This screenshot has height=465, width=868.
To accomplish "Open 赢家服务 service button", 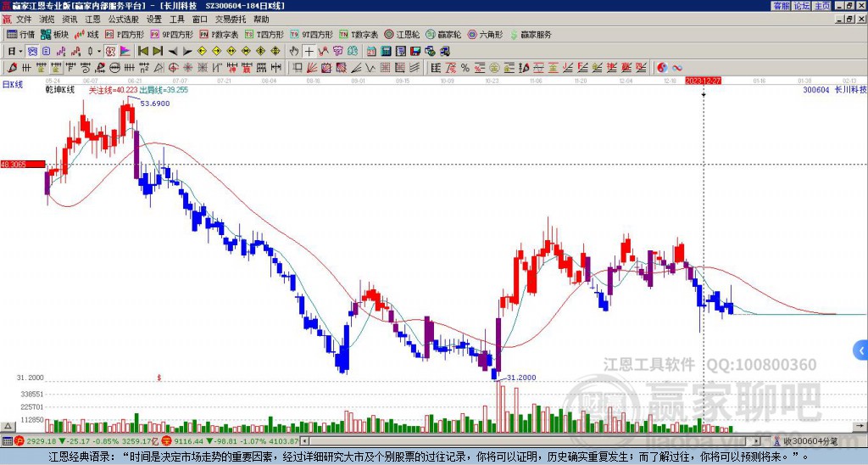I will (x=531, y=34).
